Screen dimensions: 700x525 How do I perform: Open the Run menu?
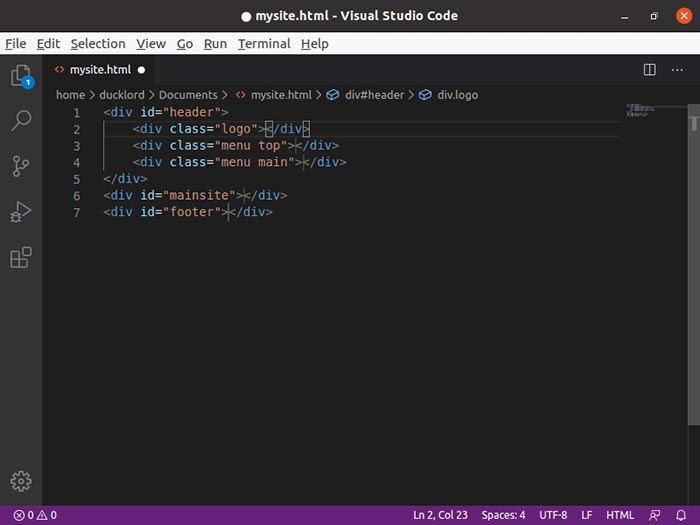215,44
